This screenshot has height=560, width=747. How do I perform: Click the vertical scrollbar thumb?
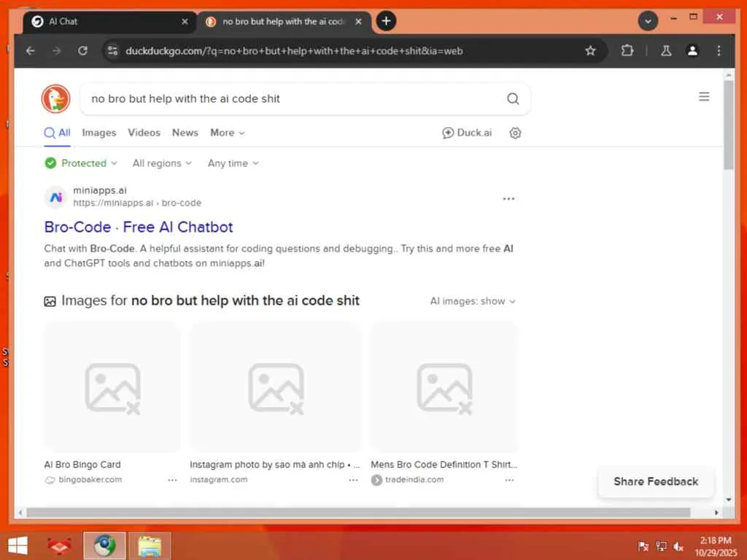coord(729,125)
